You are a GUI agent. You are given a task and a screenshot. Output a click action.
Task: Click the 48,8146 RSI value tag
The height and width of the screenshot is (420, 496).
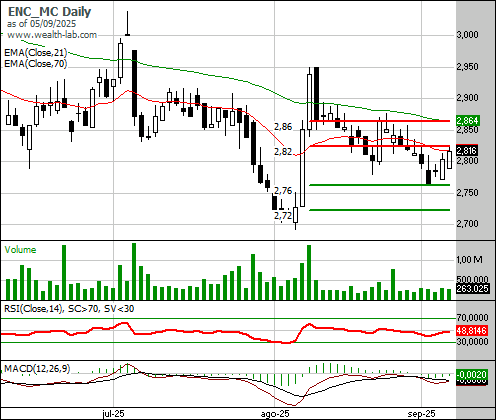point(472,331)
